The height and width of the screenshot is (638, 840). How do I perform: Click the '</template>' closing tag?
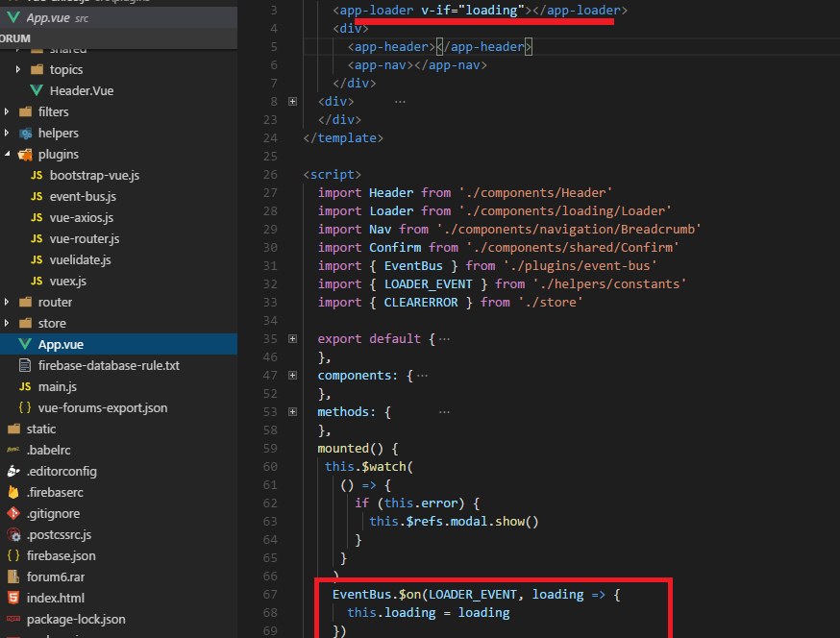343,138
